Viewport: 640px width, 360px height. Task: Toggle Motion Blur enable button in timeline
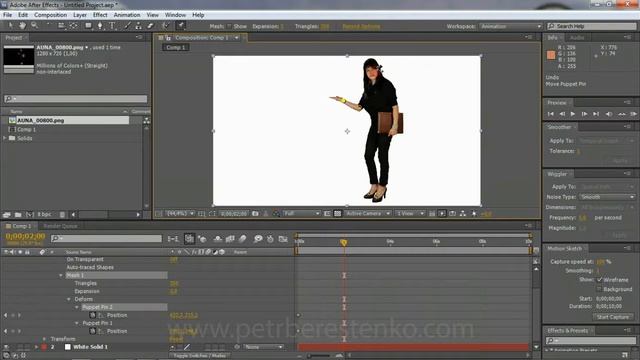242,239
